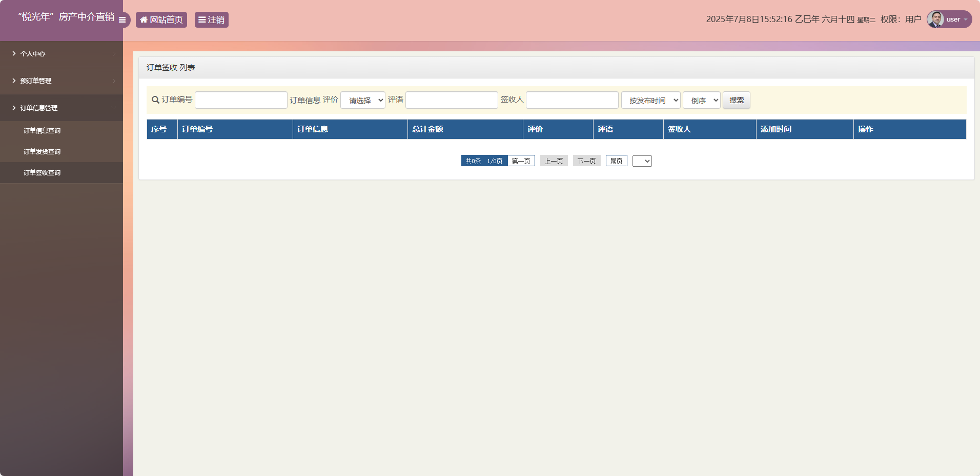Click the 下一页 pagination button
The height and width of the screenshot is (476, 980).
tap(586, 161)
